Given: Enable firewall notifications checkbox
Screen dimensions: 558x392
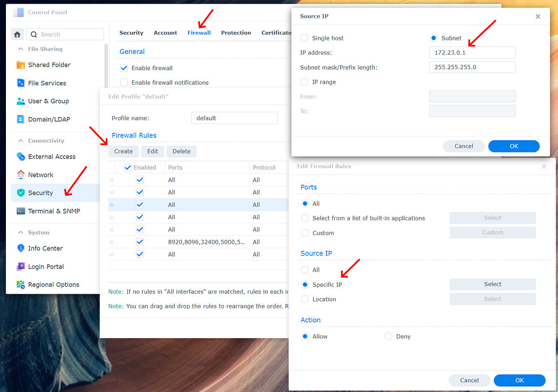Looking at the screenshot, I should pyautogui.click(x=123, y=82).
